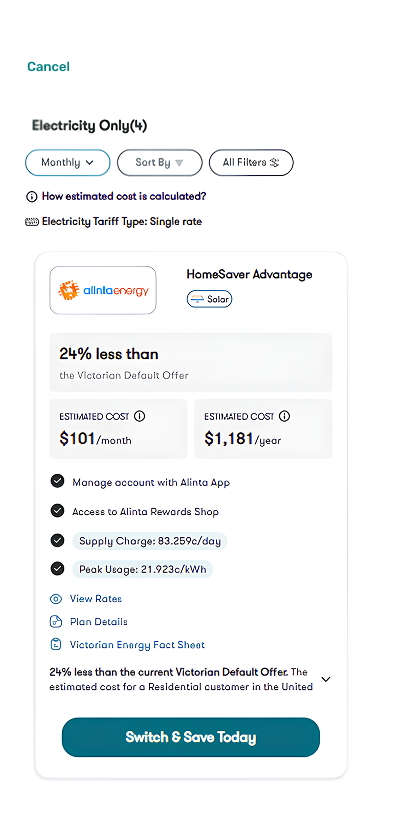Click the checkmark next to Access to Alinta Rewards Shop
Viewport: 393px width, 822px height.
tap(57, 511)
